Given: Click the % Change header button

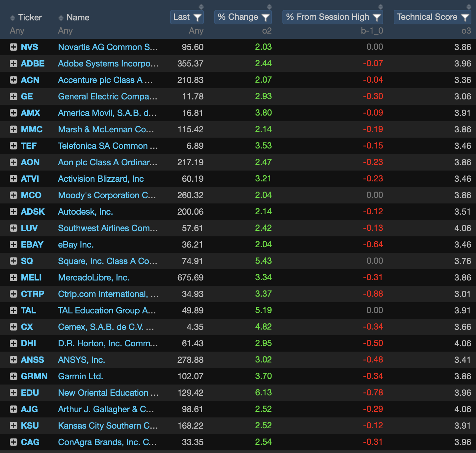Looking at the screenshot, I should pos(243,17).
